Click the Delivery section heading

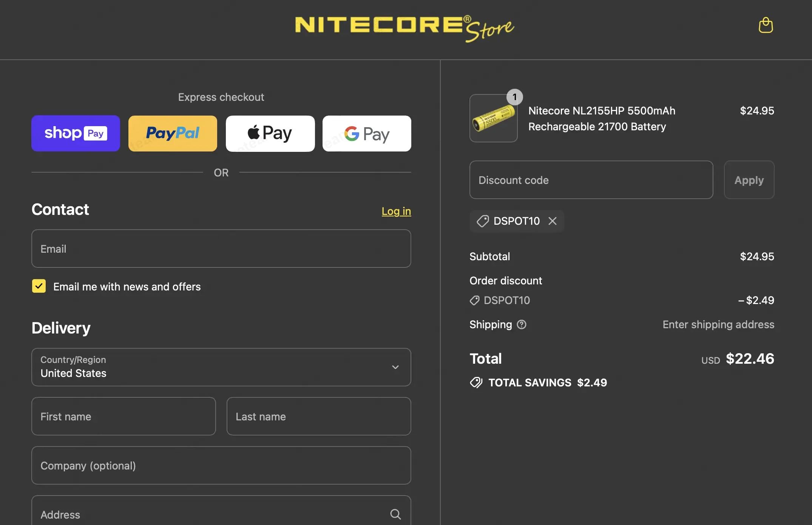pyautogui.click(x=61, y=328)
